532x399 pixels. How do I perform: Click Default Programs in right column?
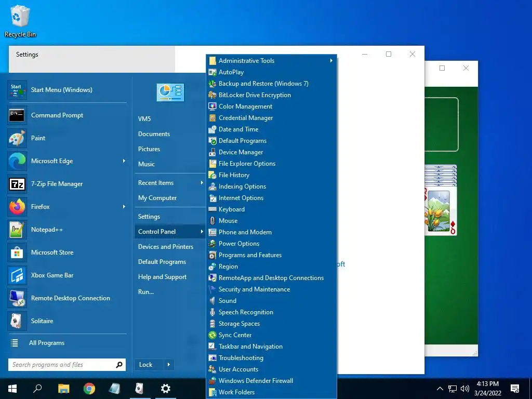[162, 262]
